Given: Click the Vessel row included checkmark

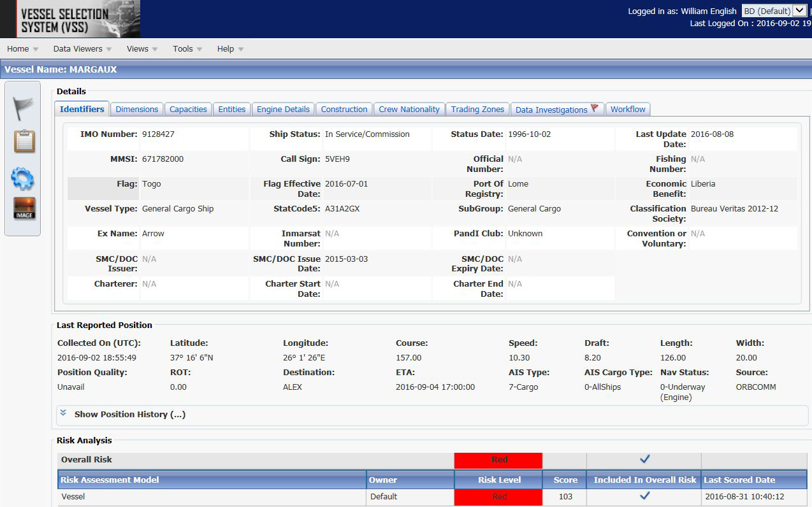Looking at the screenshot, I should click(x=644, y=496).
